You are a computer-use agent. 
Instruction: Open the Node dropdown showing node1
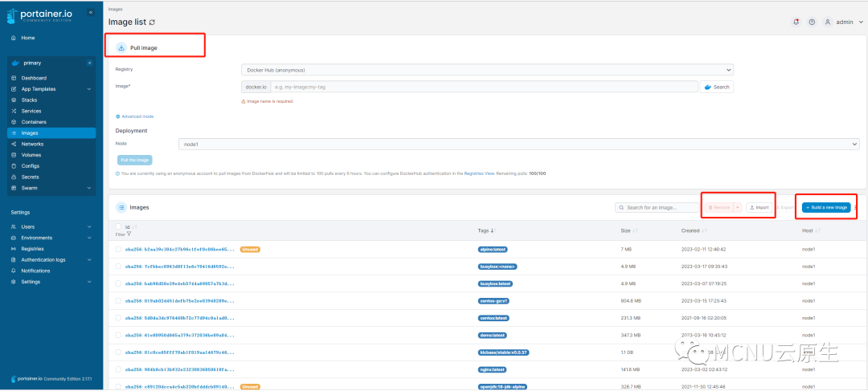coord(518,144)
